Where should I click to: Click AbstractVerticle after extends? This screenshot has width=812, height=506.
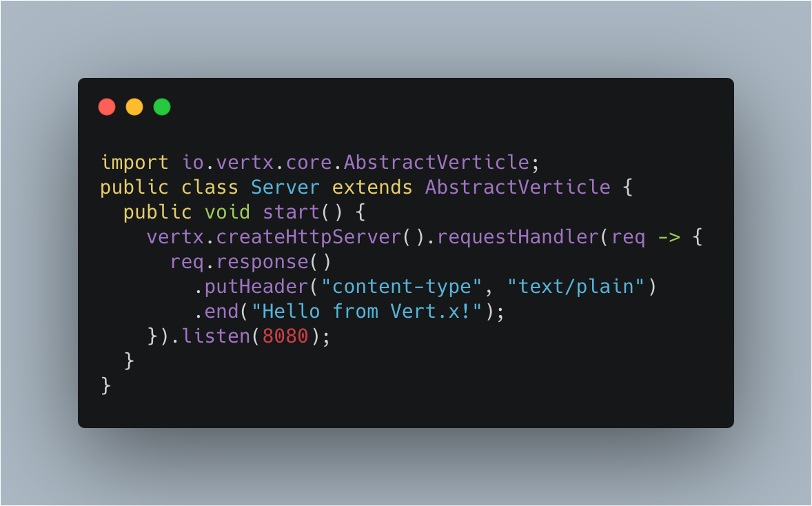518,187
